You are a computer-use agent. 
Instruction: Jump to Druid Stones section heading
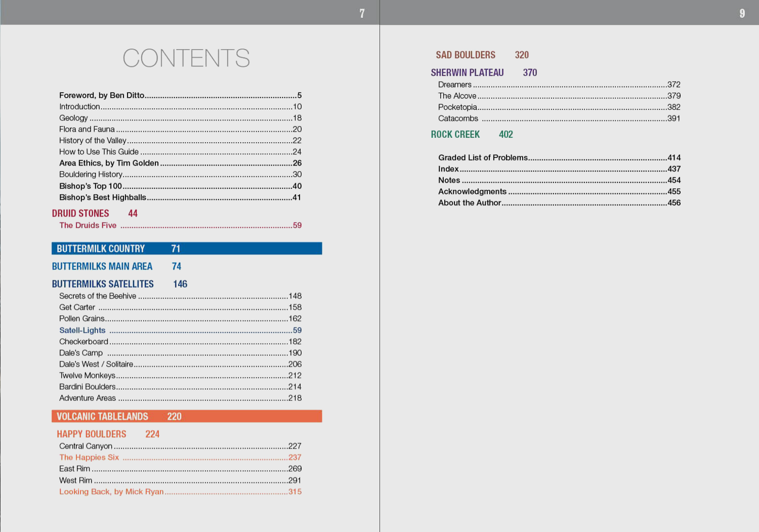[80, 214]
